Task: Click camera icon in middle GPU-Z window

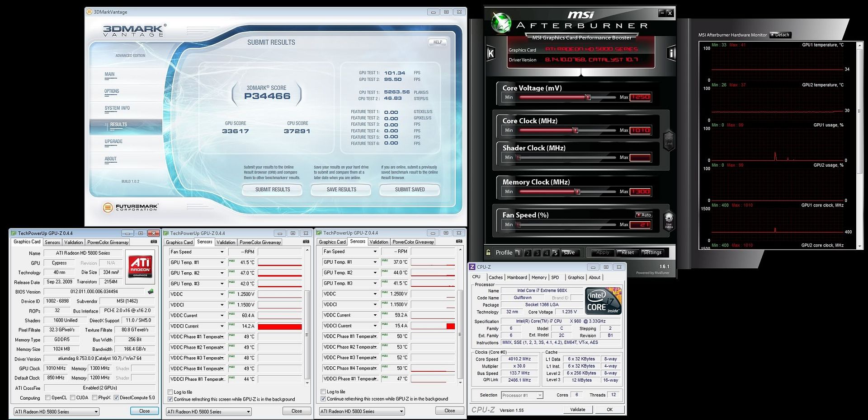Action: coord(306,242)
